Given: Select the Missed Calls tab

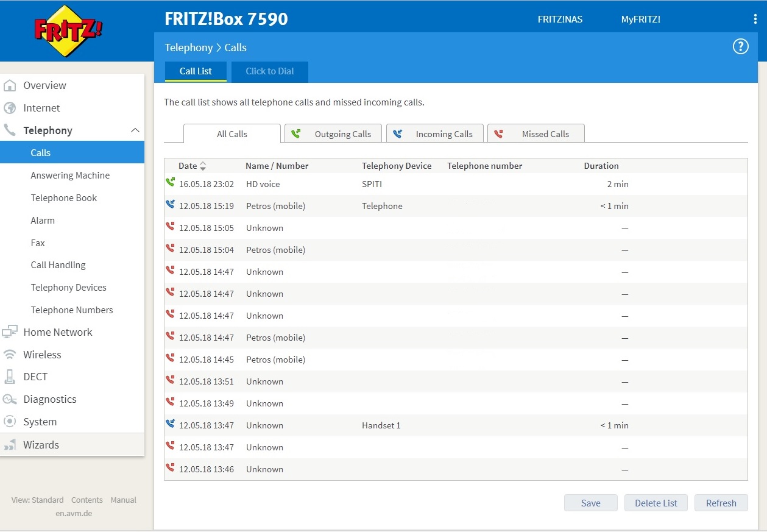Looking at the screenshot, I should [536, 134].
